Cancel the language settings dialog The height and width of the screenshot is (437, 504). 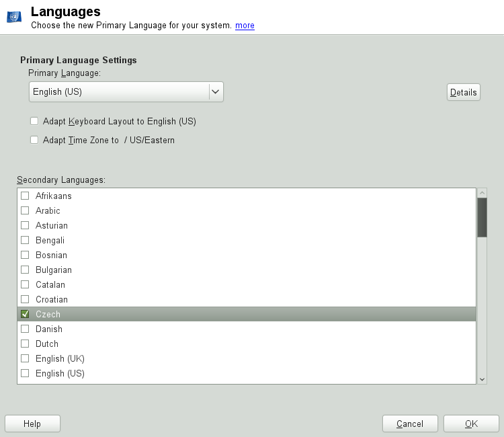[x=410, y=424]
